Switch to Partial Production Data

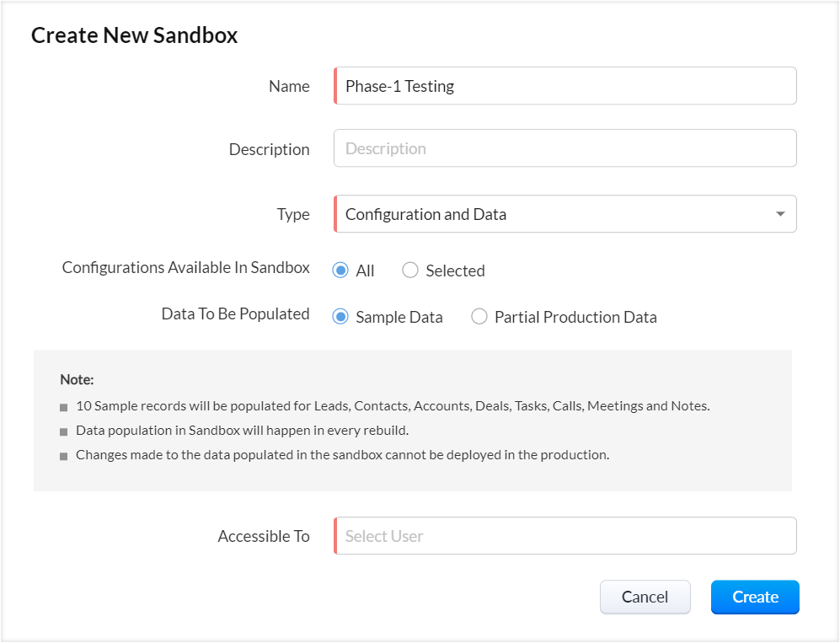479,317
